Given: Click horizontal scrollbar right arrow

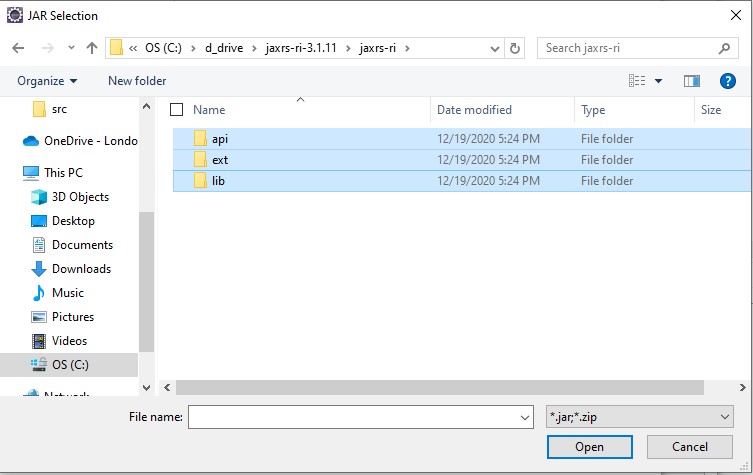Looking at the screenshot, I should pyautogui.click(x=742, y=387).
